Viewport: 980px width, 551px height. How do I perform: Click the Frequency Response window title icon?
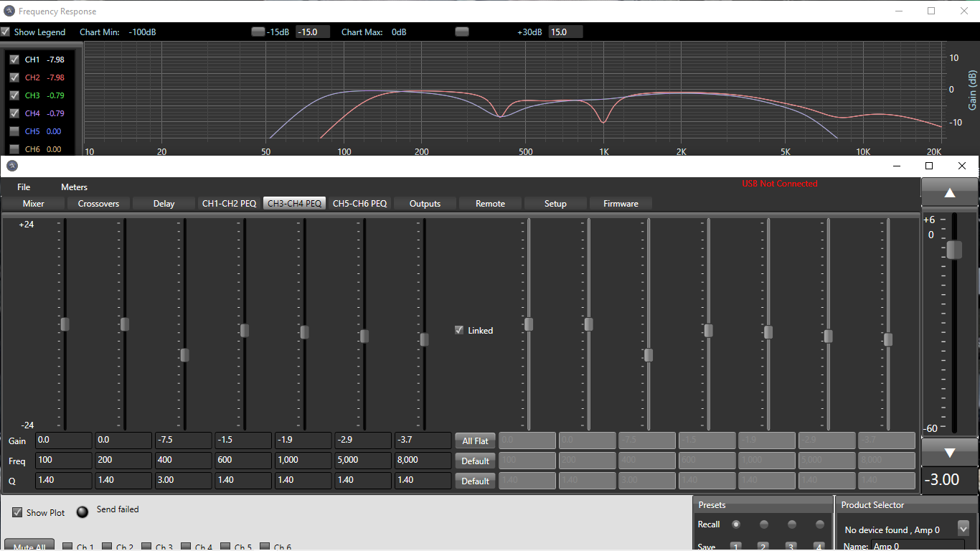9,11
